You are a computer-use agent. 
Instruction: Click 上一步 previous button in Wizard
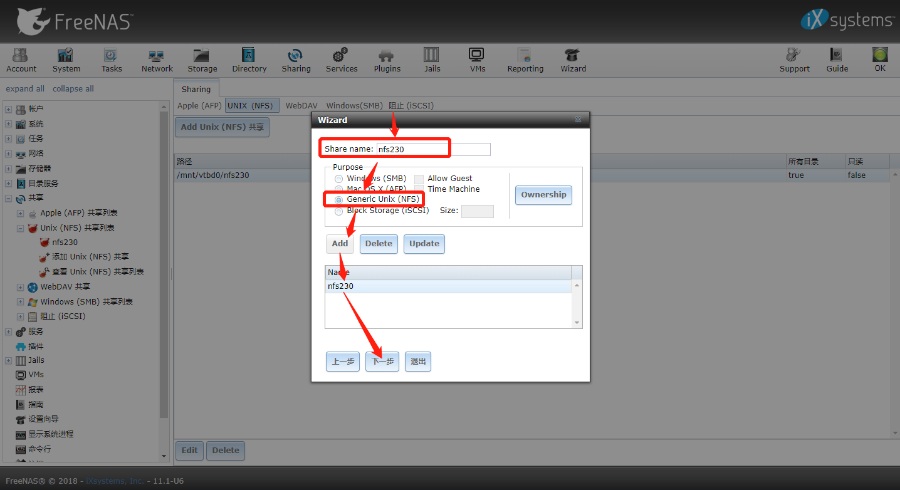[x=343, y=361]
